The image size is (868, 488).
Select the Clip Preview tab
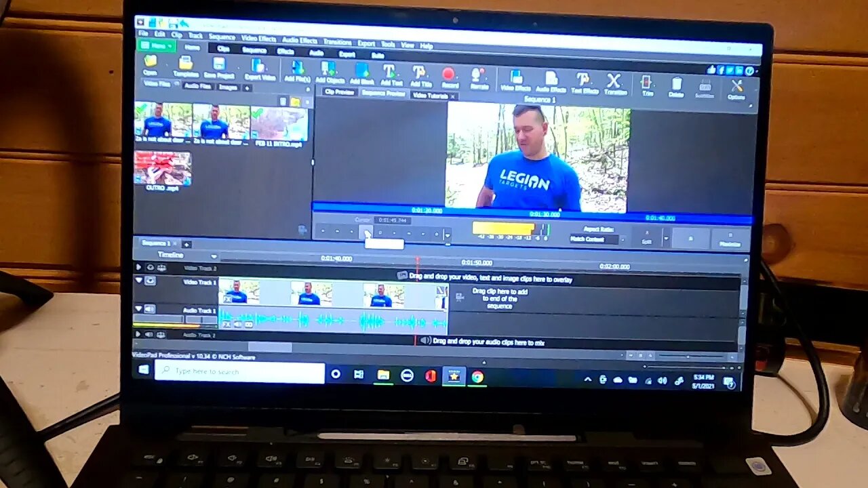coord(339,91)
